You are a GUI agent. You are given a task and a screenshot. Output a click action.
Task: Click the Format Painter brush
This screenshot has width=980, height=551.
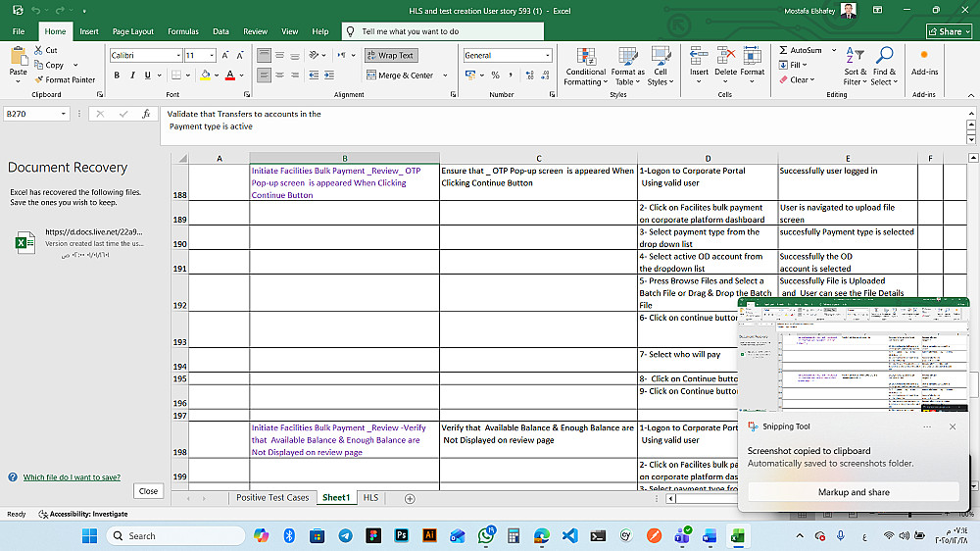[x=39, y=79]
